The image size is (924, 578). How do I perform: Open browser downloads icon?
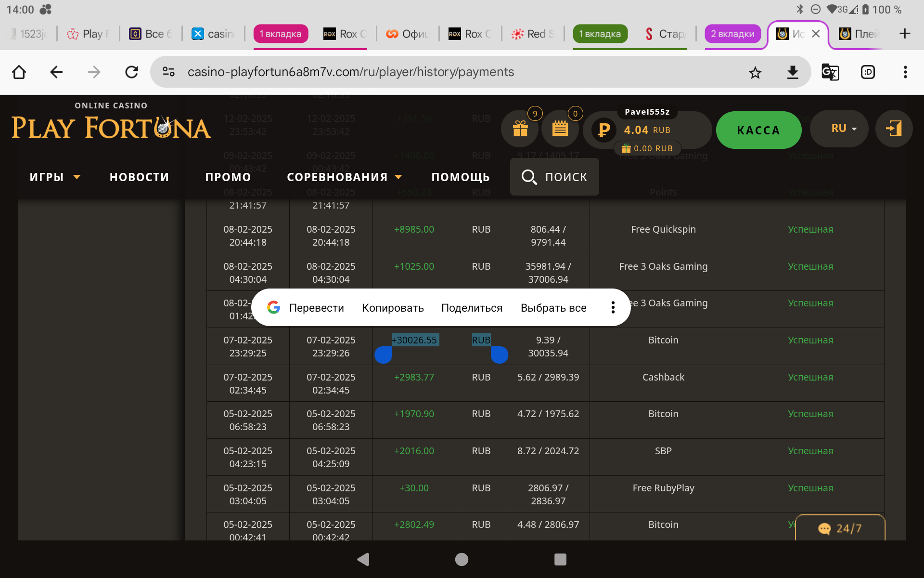(x=792, y=72)
